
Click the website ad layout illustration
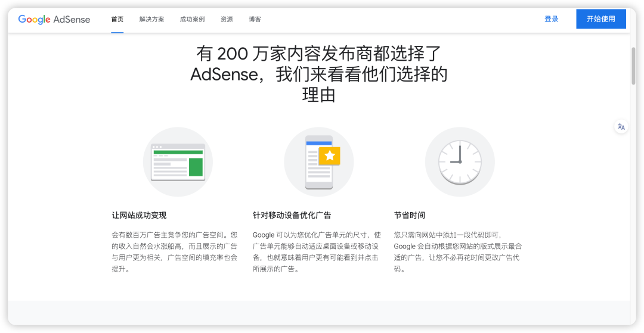178,162
